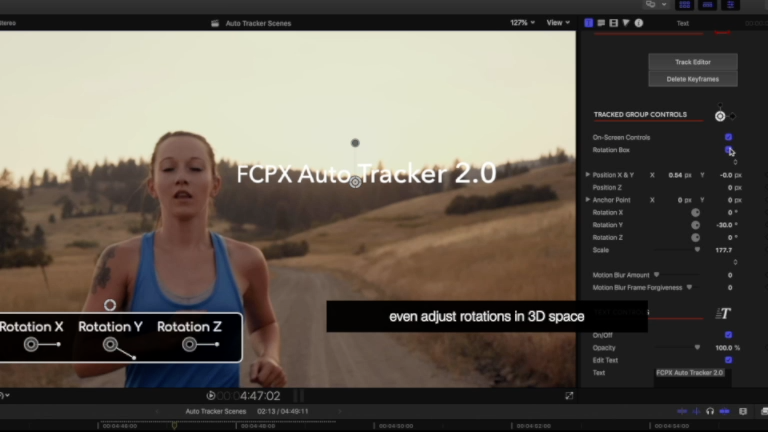Click the Position Y value -0.0

tap(726, 175)
